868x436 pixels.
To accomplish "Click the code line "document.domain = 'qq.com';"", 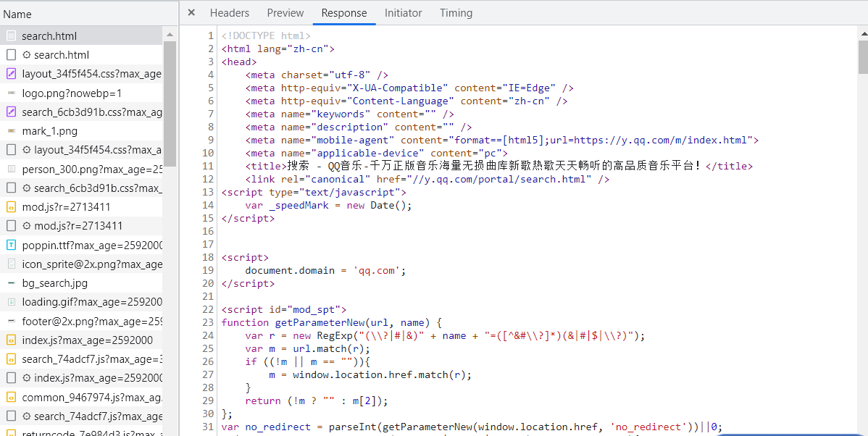I will [x=325, y=271].
